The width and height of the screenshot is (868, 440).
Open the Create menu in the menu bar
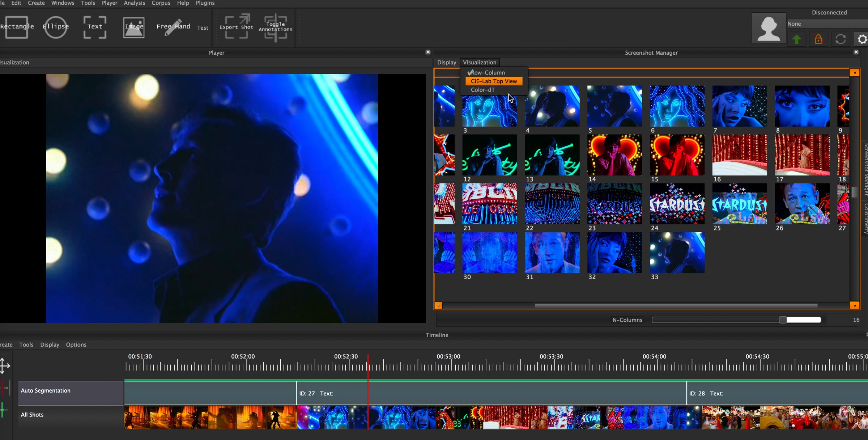[x=36, y=3]
